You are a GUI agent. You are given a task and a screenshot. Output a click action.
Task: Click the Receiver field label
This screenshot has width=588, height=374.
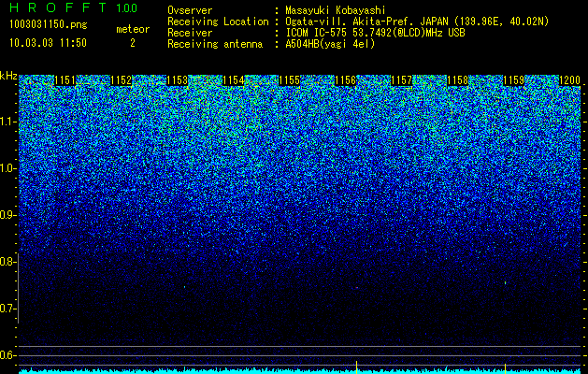point(190,33)
